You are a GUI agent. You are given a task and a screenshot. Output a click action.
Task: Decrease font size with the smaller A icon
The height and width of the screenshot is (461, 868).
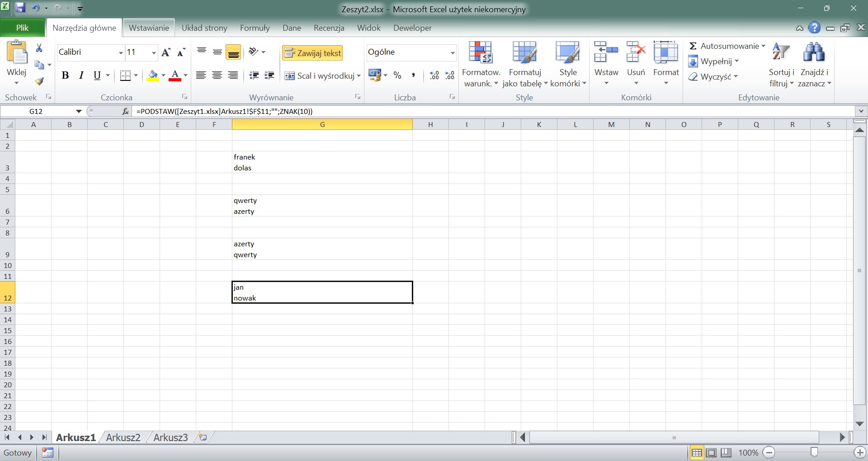(x=181, y=52)
